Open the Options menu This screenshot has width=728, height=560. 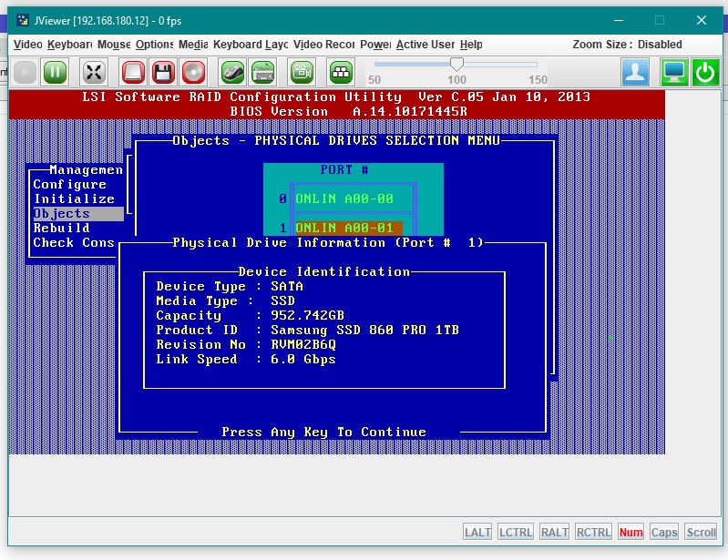[x=154, y=45]
